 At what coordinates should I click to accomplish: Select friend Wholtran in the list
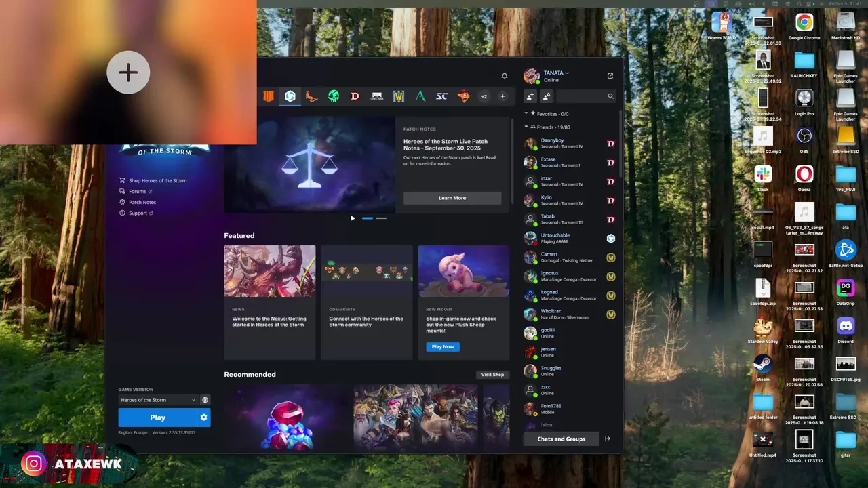click(570, 314)
